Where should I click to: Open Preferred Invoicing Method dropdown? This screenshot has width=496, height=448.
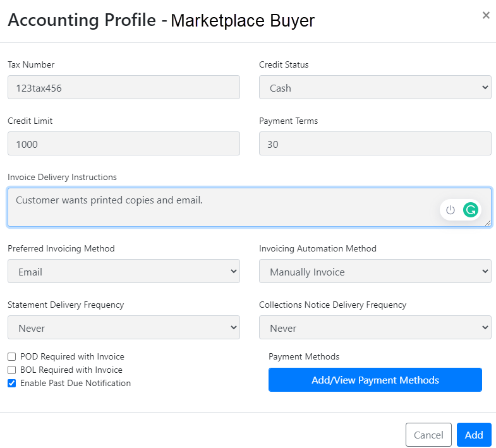pos(124,271)
